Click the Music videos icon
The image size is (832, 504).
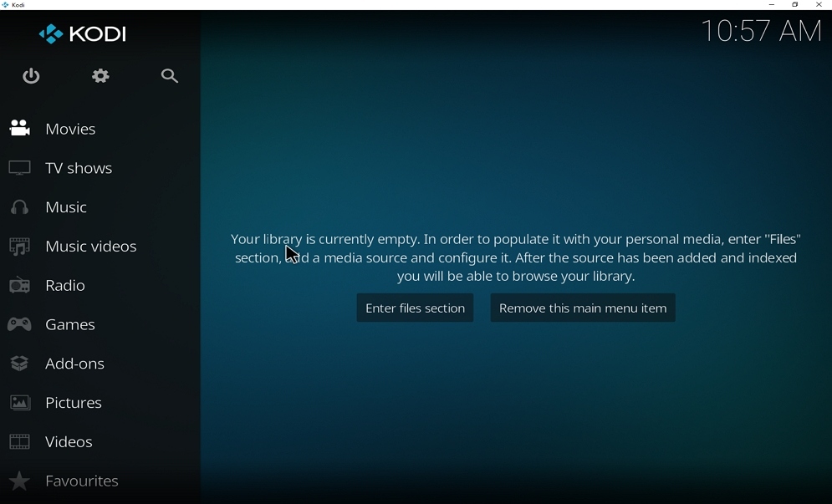coord(19,247)
